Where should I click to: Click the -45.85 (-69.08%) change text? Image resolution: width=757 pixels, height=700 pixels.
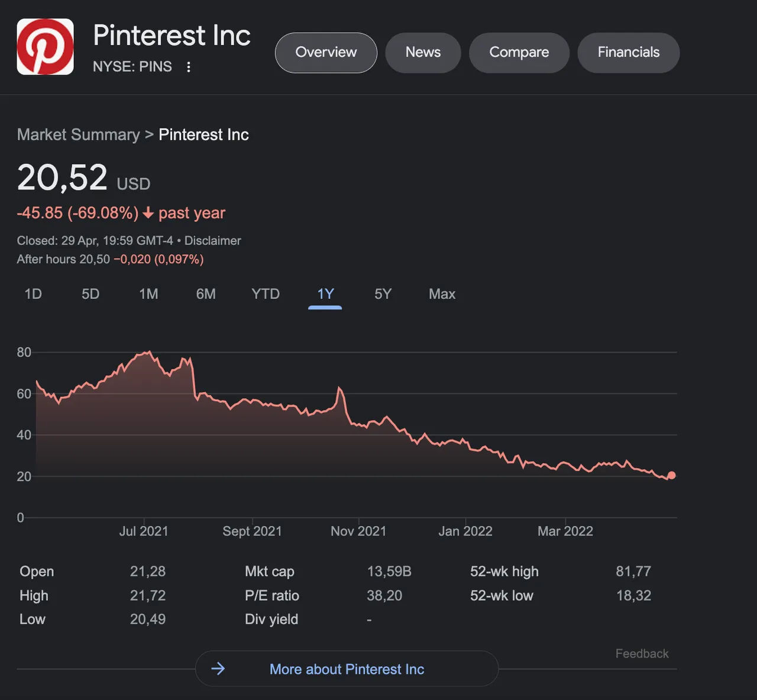pyautogui.click(x=77, y=213)
